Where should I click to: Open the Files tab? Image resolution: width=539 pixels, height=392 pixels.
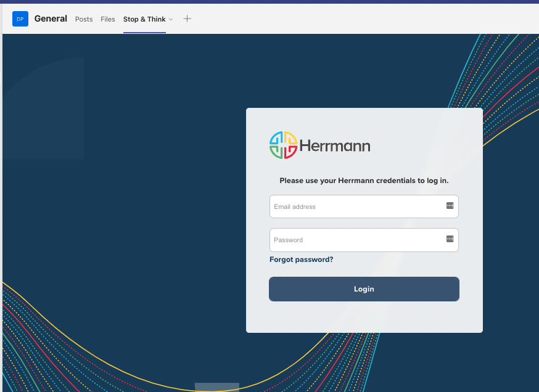107,19
